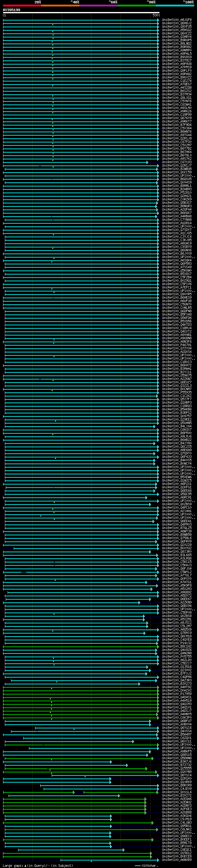
Task: Open hit UniRef100_Q6H8J2
Action: pyautogui.click(x=177, y=23)
